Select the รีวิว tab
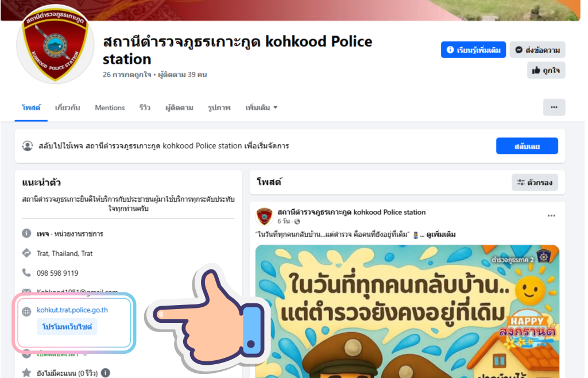Viewport: 588px width, 378px height. tap(145, 107)
